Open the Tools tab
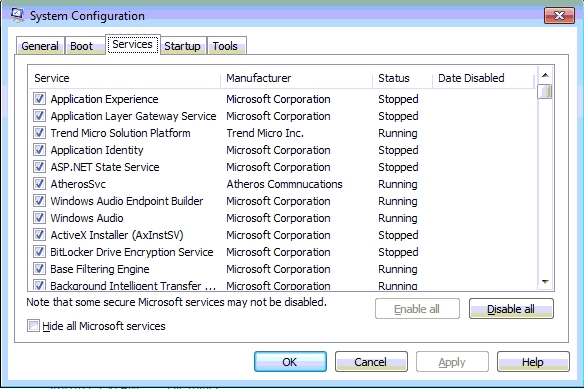584x389 pixels. [x=226, y=46]
